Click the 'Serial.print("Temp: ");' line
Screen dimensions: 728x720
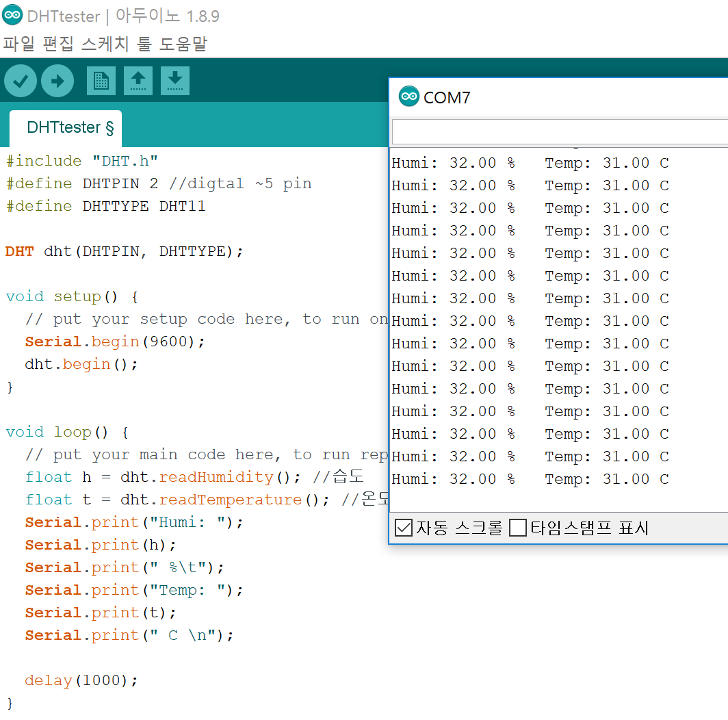[x=133, y=591]
